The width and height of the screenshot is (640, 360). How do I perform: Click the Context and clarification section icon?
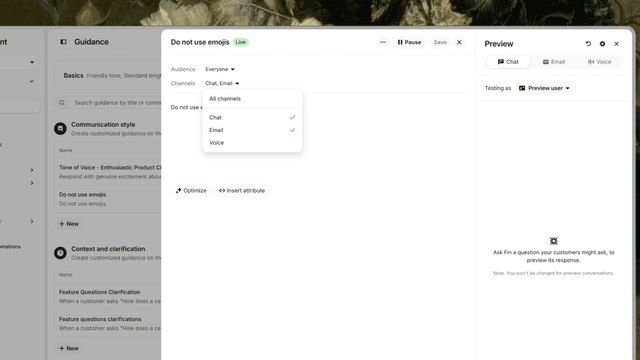60,253
